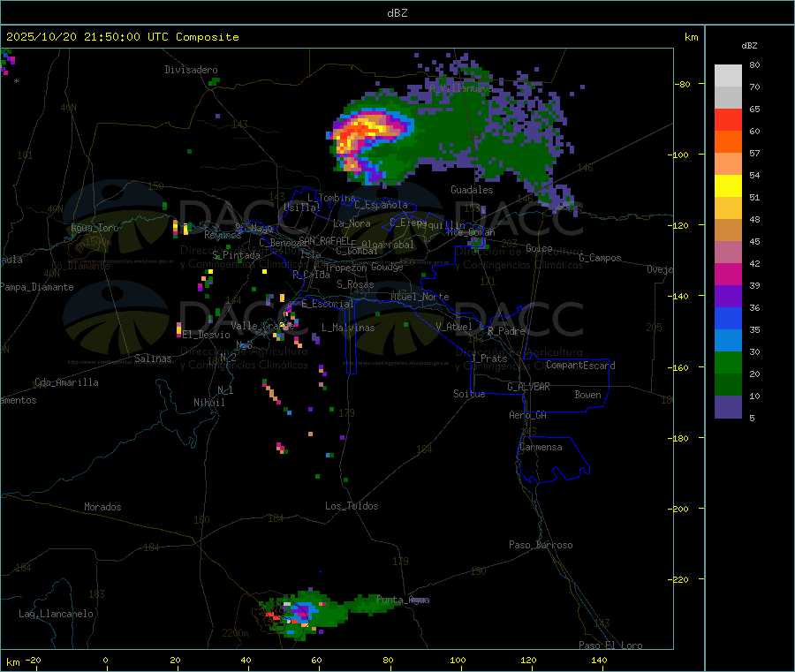Click the Morados map label

pyautogui.click(x=103, y=507)
